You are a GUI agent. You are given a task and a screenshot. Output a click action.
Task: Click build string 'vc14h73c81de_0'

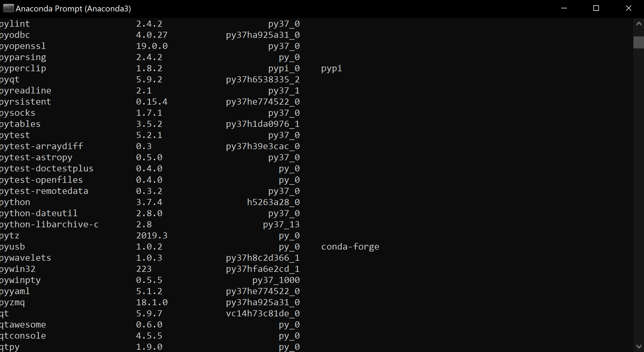click(263, 313)
